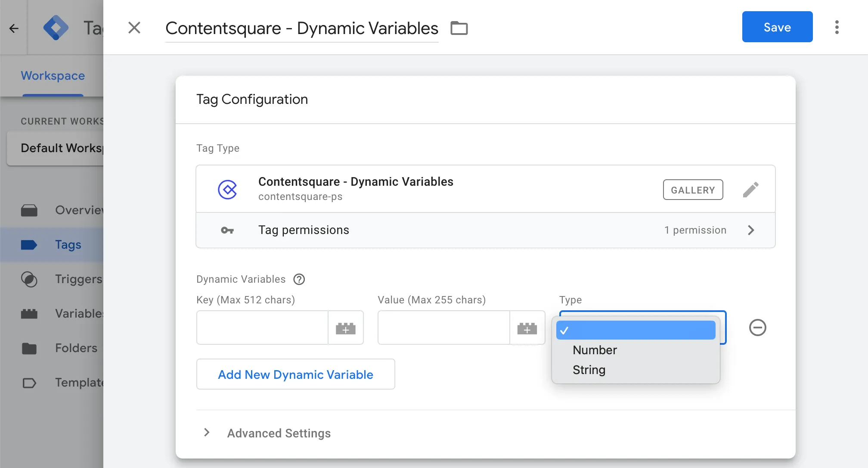The height and width of the screenshot is (468, 868).
Task: Choose the blank checked Type option
Action: click(x=635, y=330)
